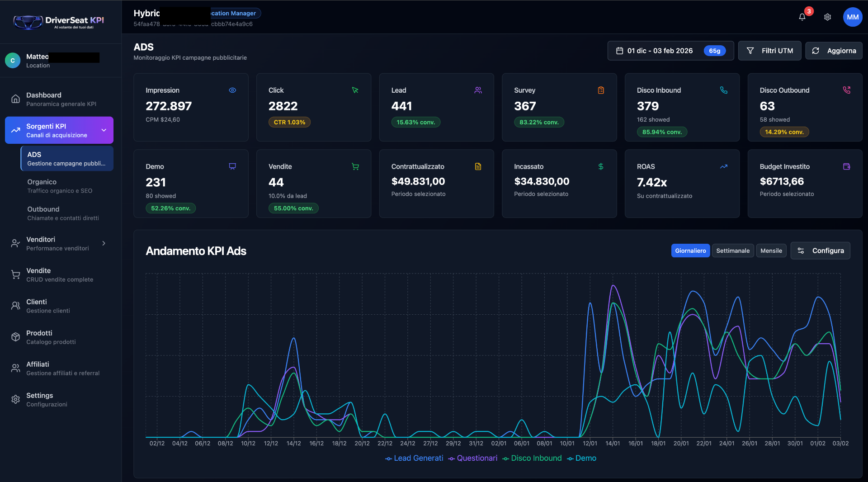This screenshot has width=868, height=482.
Task: Click the shopping cart icon on Vendite card
Action: [x=355, y=166]
